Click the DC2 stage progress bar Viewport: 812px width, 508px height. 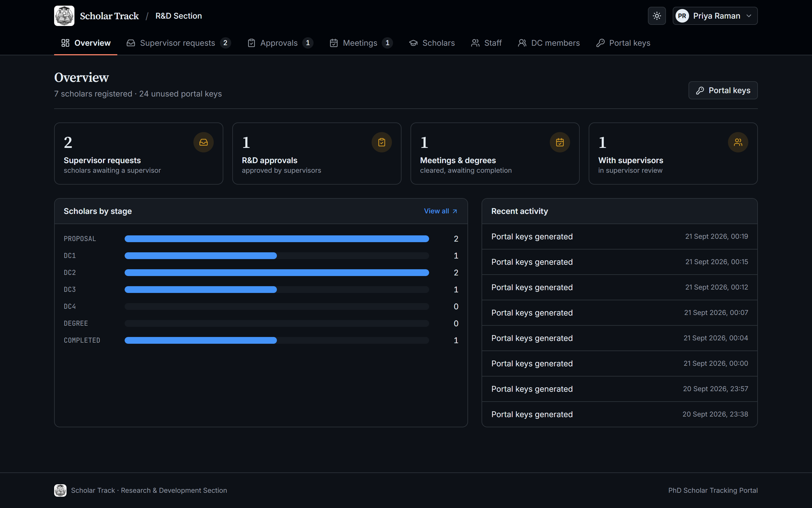click(x=277, y=272)
